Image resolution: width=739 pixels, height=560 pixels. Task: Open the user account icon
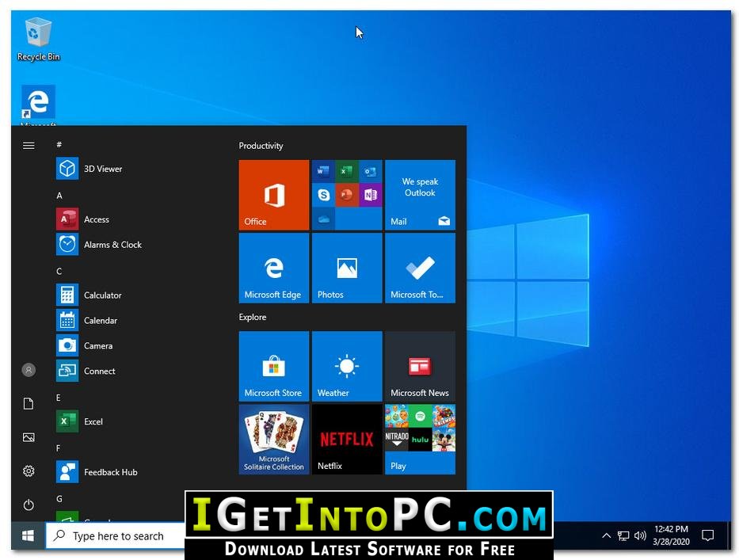(29, 370)
